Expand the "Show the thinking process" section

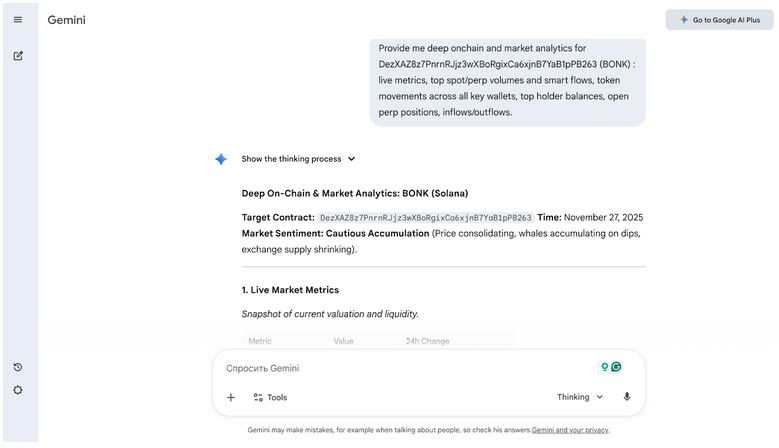click(298, 159)
